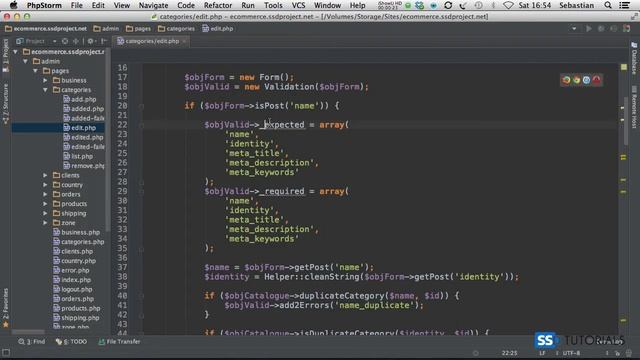Open the VCS menu
Viewport: 640px width, 360px height.
pyautogui.click(x=298, y=5)
